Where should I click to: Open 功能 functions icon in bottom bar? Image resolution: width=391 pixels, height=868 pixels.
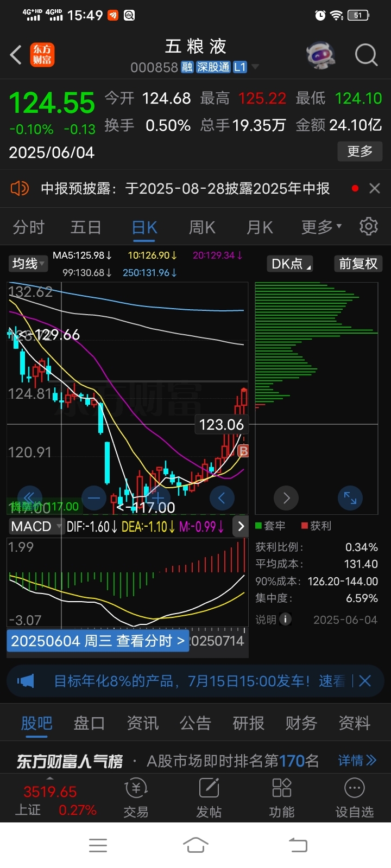click(x=282, y=797)
